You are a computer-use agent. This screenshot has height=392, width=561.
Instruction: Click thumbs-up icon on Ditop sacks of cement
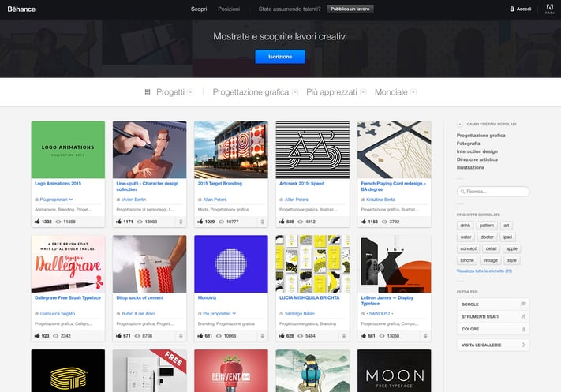(118, 336)
